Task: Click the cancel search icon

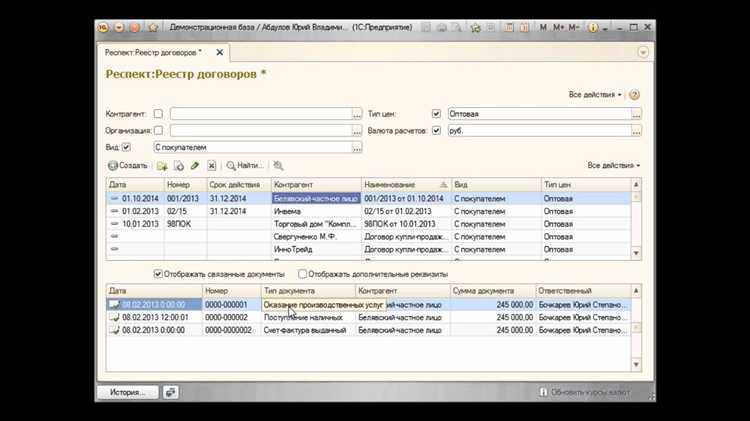Action: 278,166
